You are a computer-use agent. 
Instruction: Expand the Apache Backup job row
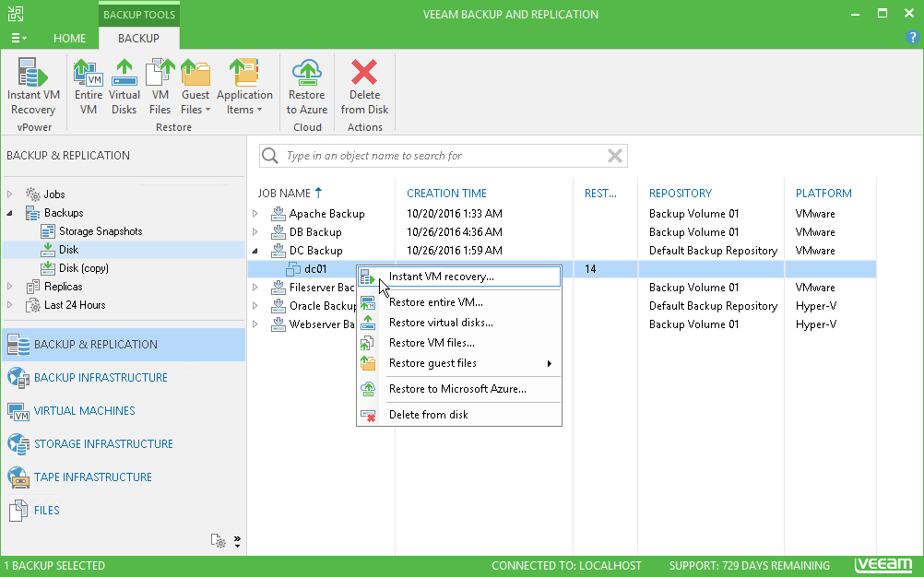(x=255, y=213)
